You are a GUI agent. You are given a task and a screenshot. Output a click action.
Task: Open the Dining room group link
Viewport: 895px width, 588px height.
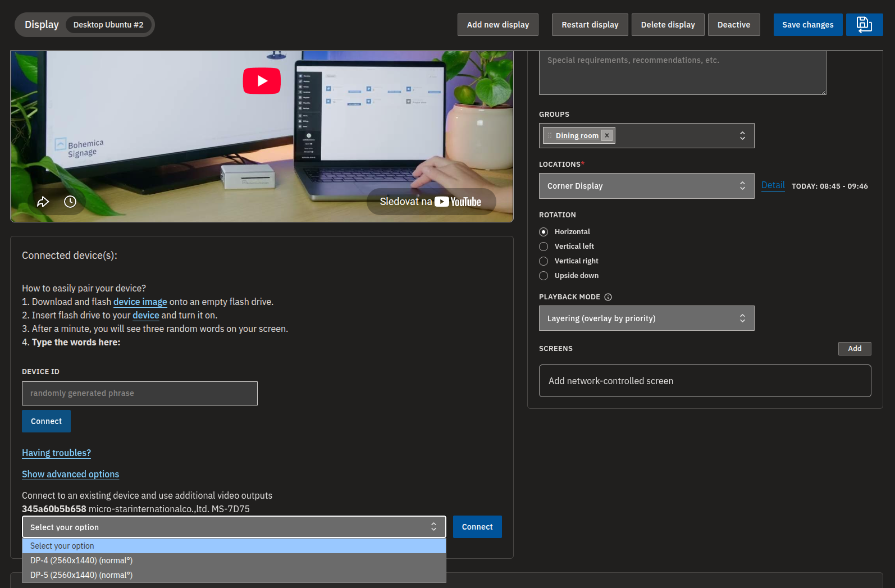click(577, 135)
